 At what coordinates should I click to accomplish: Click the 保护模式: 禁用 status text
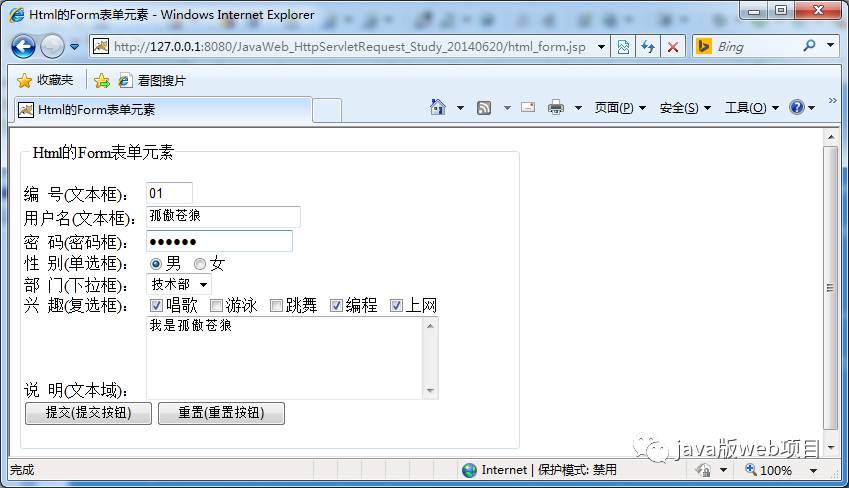point(577,470)
